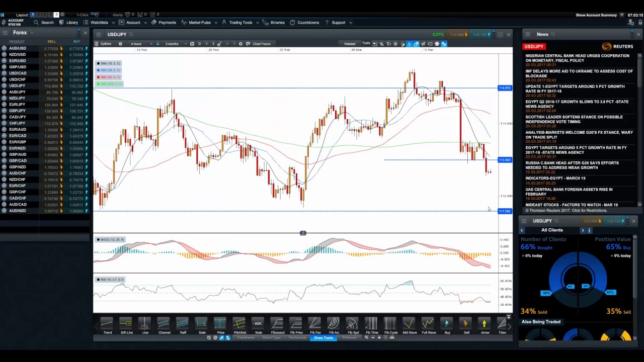Click the 113.002 horizontal price level marker
Screen dimensions: 644x362
click(x=505, y=160)
